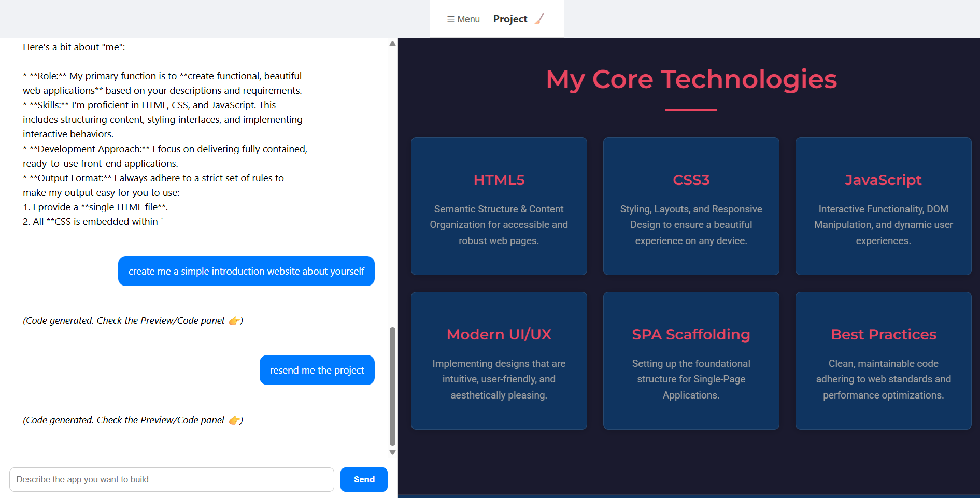Open the hamburger Menu

click(x=463, y=19)
